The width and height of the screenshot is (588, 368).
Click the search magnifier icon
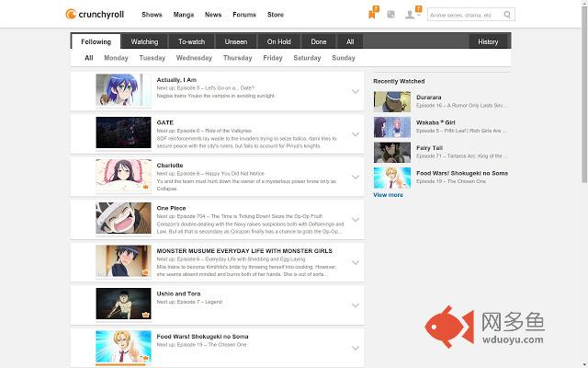click(507, 15)
